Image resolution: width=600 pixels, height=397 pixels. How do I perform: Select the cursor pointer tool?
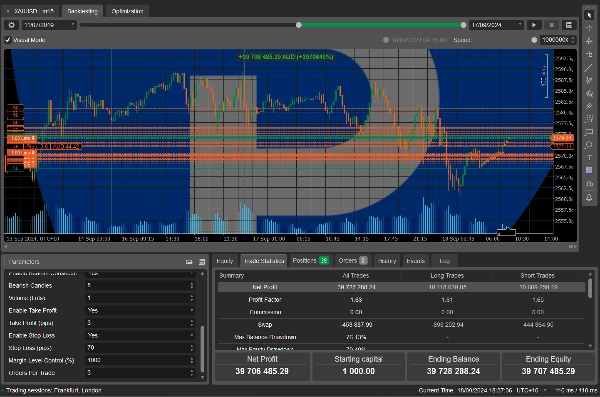click(x=589, y=15)
